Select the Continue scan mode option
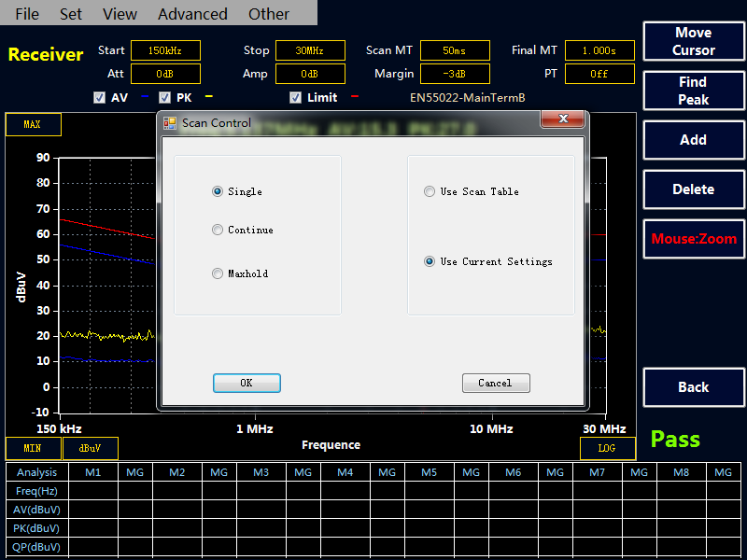747x560 pixels. coord(218,230)
